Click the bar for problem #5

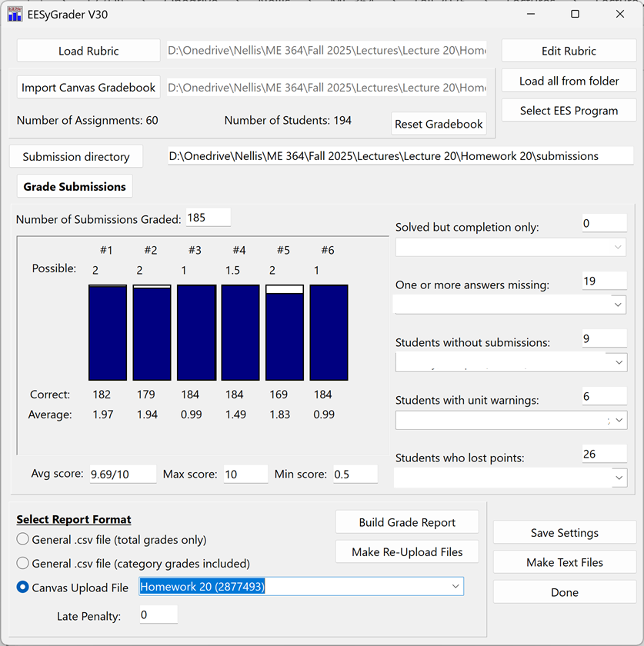[x=285, y=333]
